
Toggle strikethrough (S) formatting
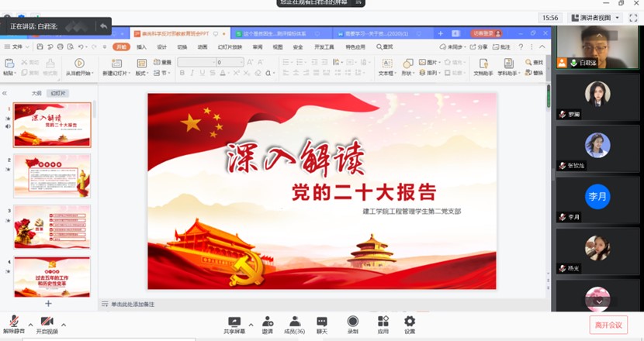click(213, 73)
